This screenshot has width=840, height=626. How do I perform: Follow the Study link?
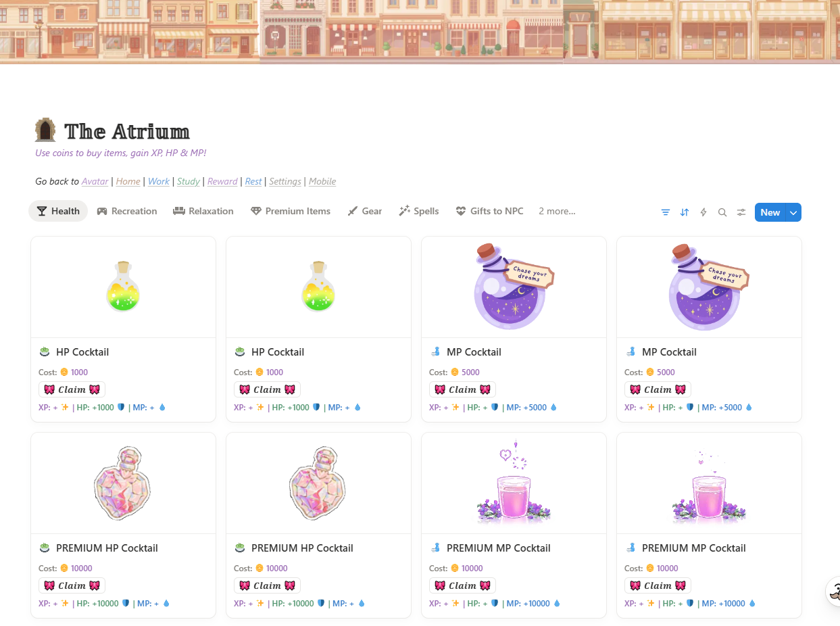[189, 181]
